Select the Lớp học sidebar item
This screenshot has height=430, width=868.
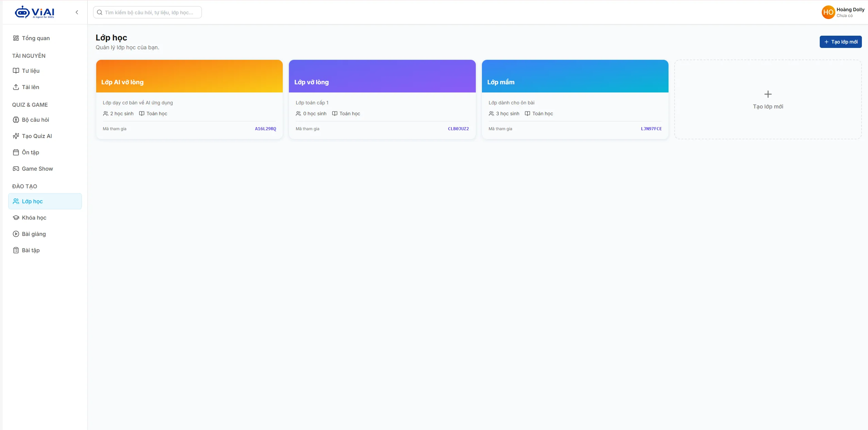click(45, 201)
